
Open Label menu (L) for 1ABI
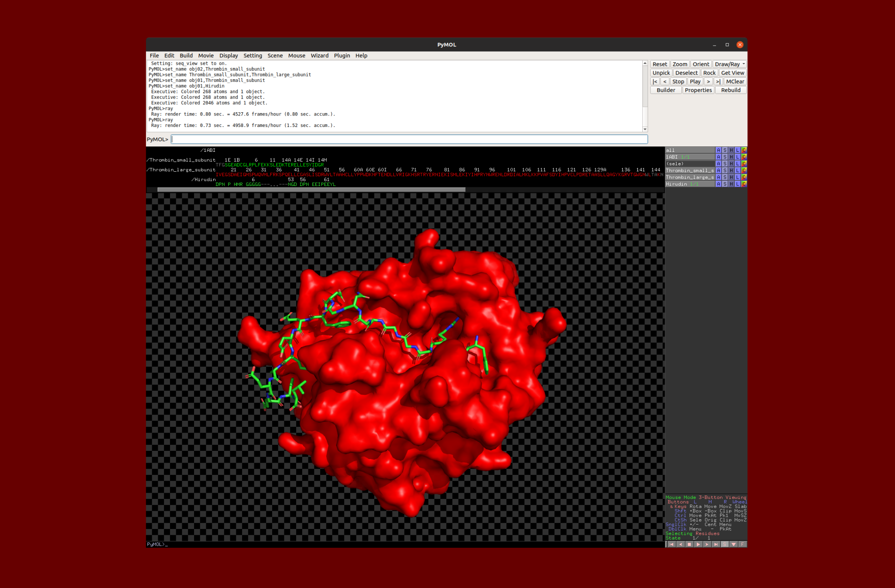tap(738, 157)
